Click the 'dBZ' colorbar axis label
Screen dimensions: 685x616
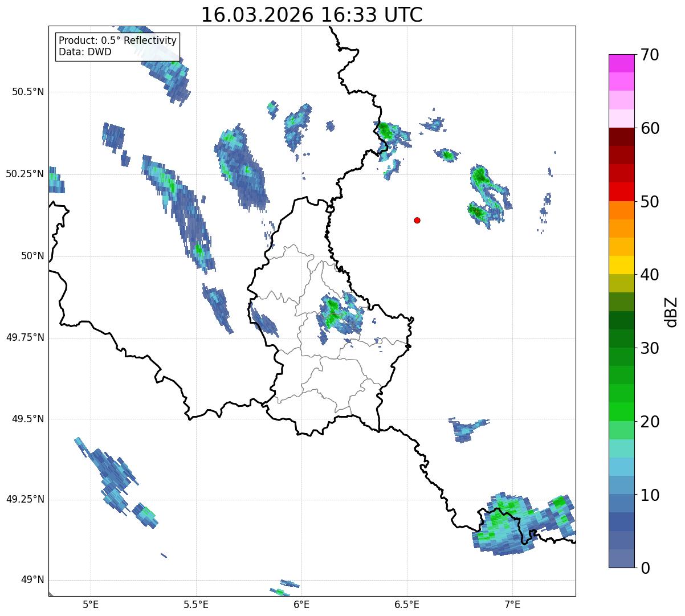tap(672, 311)
